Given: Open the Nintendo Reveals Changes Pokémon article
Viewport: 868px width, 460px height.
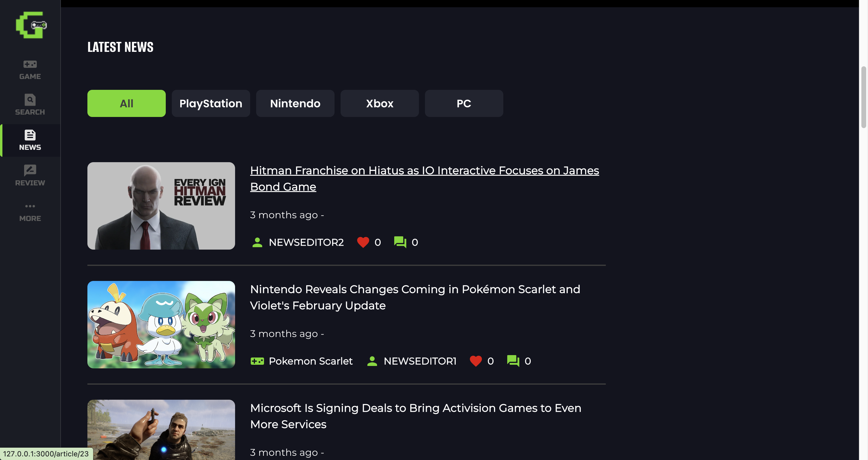Looking at the screenshot, I should pyautogui.click(x=415, y=297).
